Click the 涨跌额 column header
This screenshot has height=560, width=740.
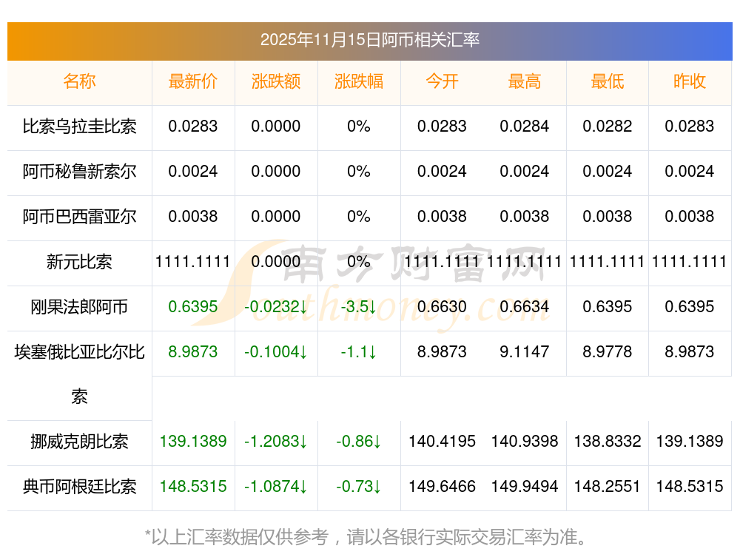[276, 81]
